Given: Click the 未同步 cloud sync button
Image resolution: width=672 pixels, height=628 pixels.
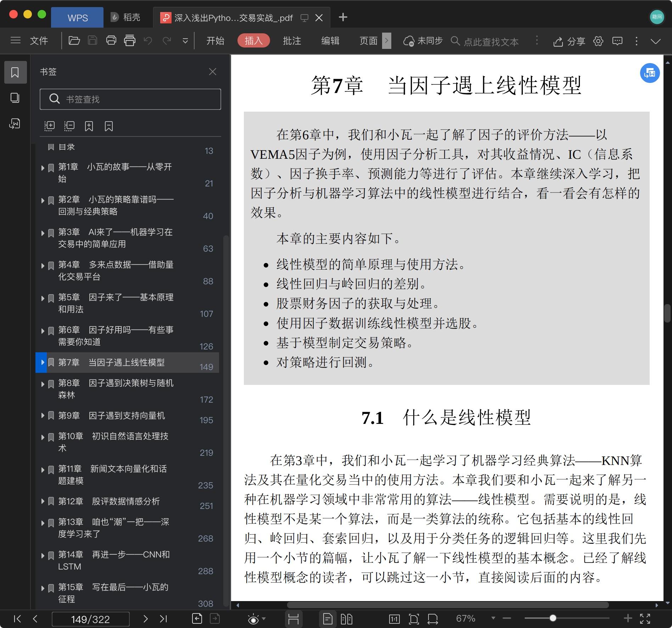Looking at the screenshot, I should [x=423, y=41].
